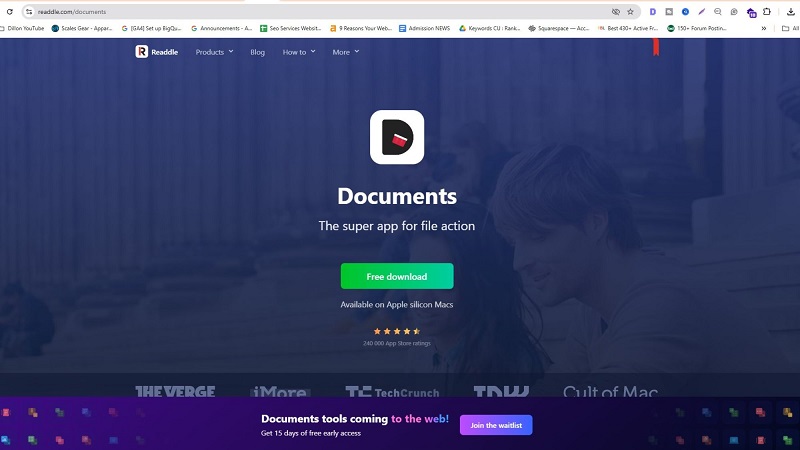Click the eye-slash icon in address bar

(x=615, y=12)
